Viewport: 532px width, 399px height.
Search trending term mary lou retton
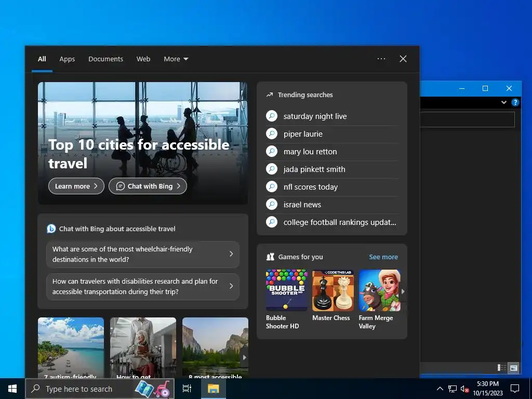310,152
